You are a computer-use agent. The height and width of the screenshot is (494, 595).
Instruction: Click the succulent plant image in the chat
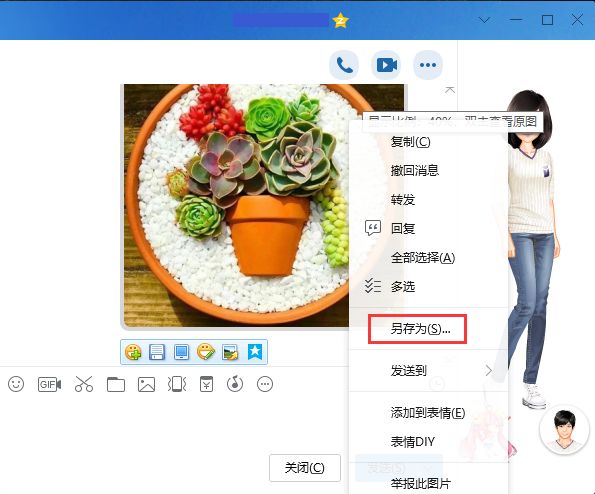click(236, 205)
